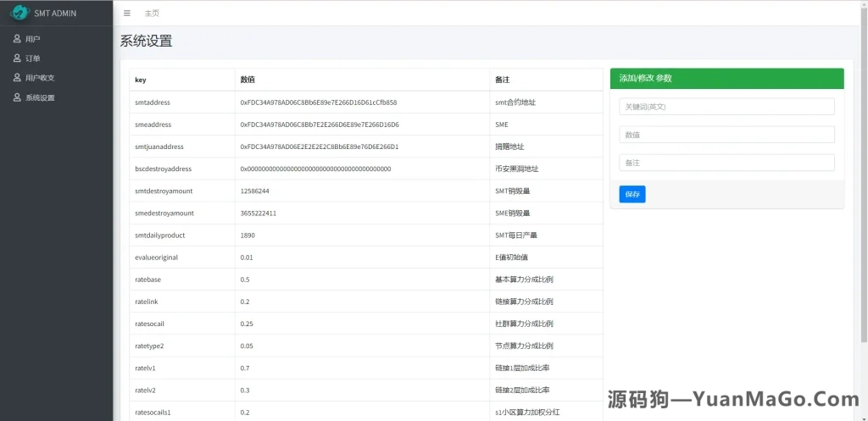The height and width of the screenshot is (421, 868).
Task: Toggle the hamburger sidebar menu icon
Action: (x=127, y=13)
